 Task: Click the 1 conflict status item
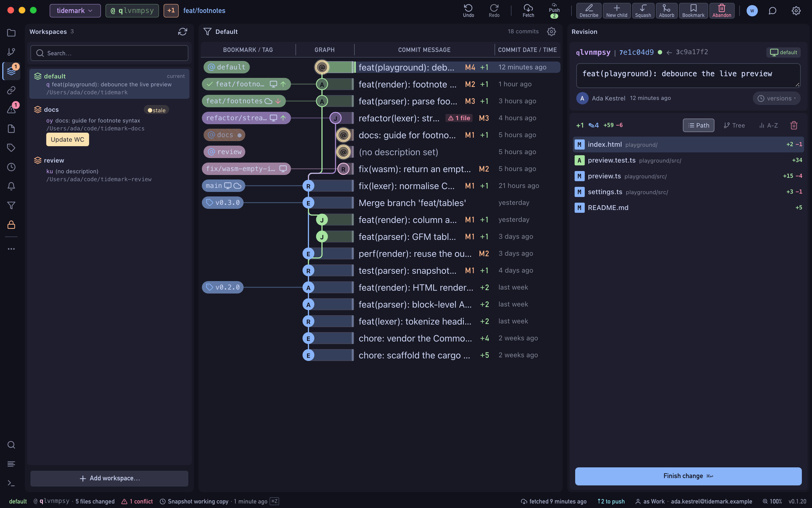coord(137,501)
